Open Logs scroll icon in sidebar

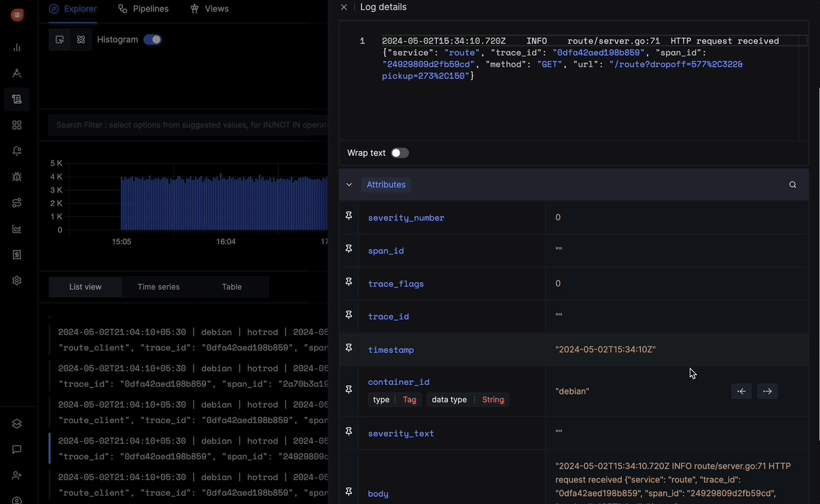click(x=17, y=99)
